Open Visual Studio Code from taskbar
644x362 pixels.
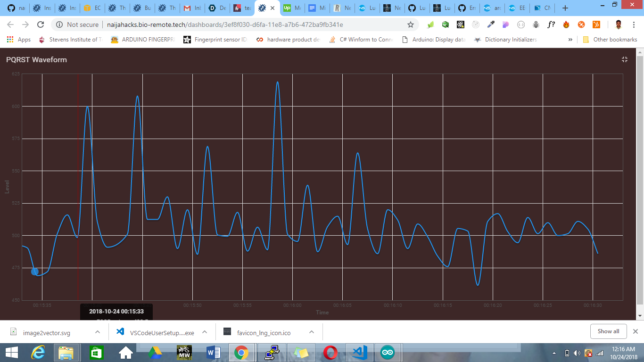coord(360,352)
